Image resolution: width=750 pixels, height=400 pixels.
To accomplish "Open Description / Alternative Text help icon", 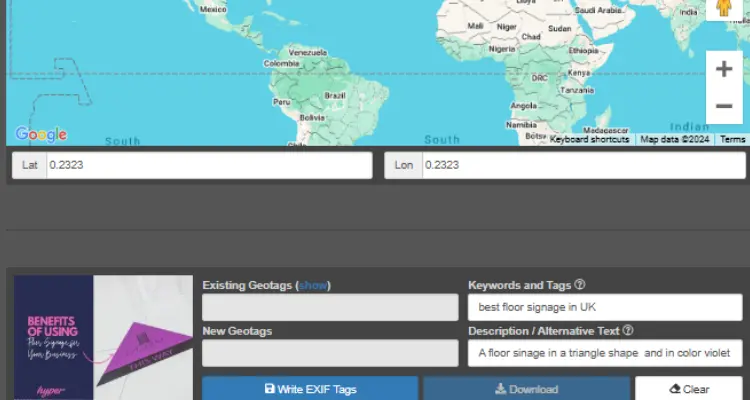I will coord(629,331).
